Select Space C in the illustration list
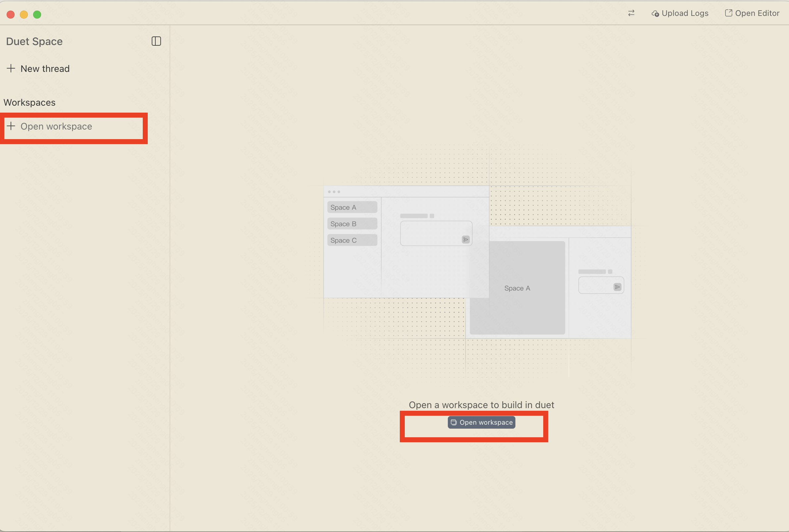 pyautogui.click(x=352, y=240)
